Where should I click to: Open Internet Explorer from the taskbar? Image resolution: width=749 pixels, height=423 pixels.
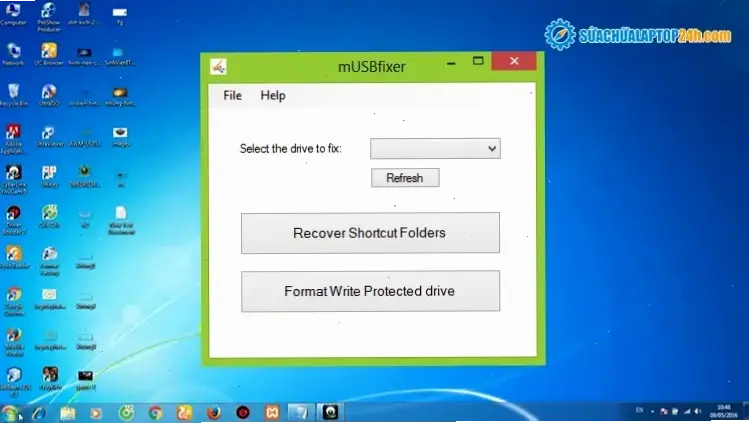(x=39, y=413)
